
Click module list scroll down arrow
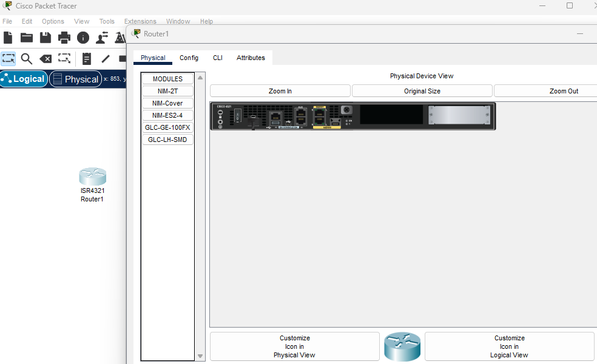(x=200, y=356)
